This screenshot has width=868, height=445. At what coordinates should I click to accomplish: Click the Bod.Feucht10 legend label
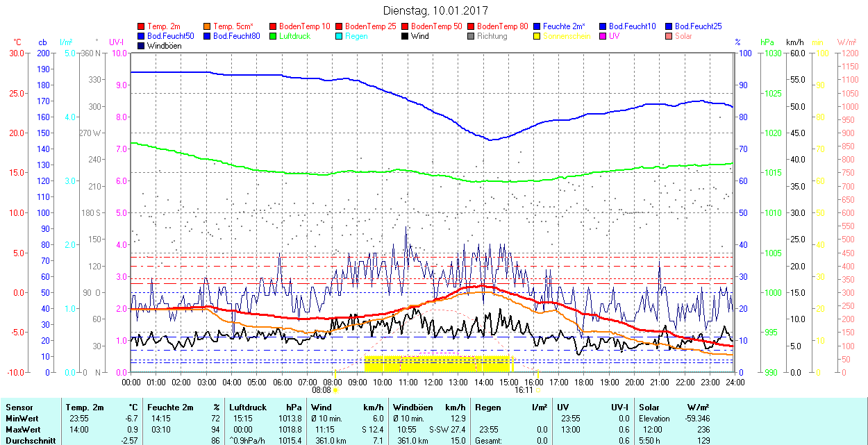click(x=632, y=26)
